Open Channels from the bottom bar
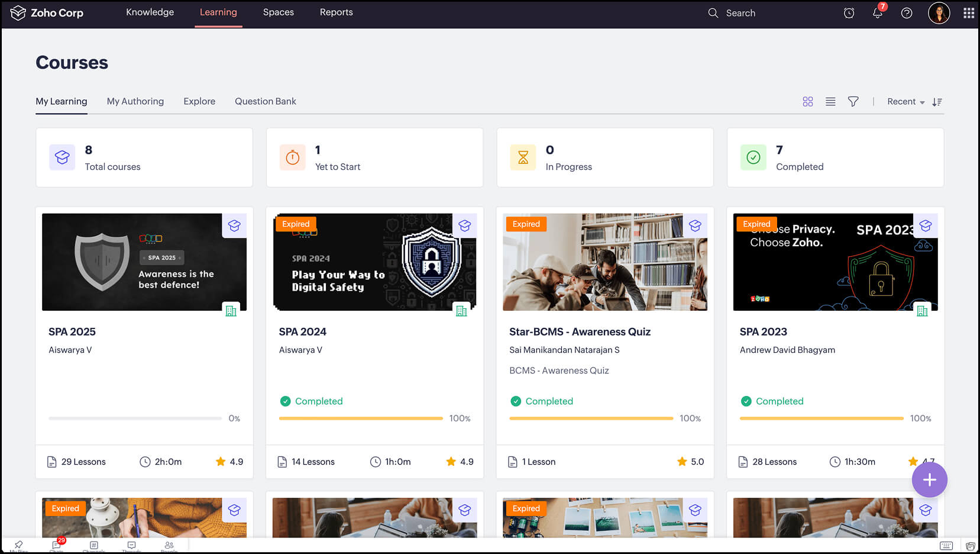980x554 pixels. [x=93, y=546]
